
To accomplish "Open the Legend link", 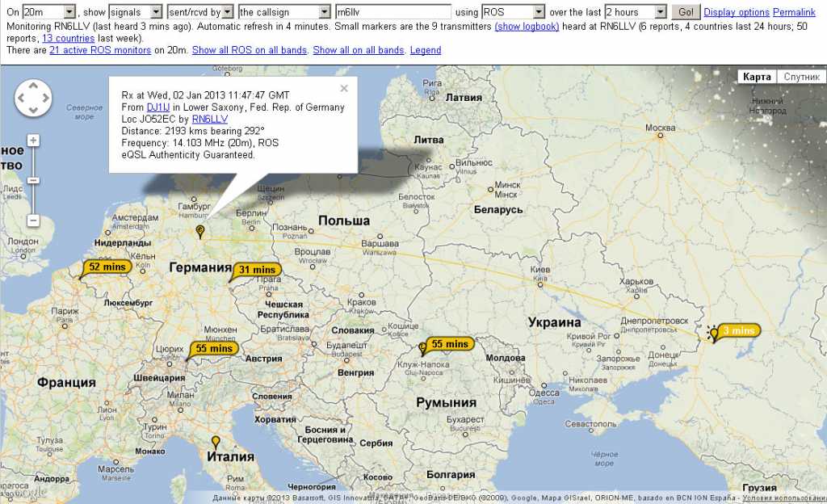I will coord(426,50).
